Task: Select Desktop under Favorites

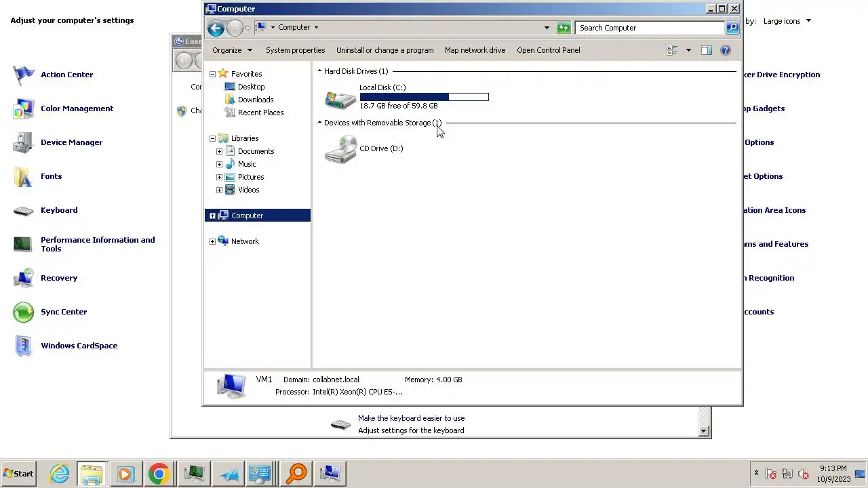Action: (x=251, y=87)
